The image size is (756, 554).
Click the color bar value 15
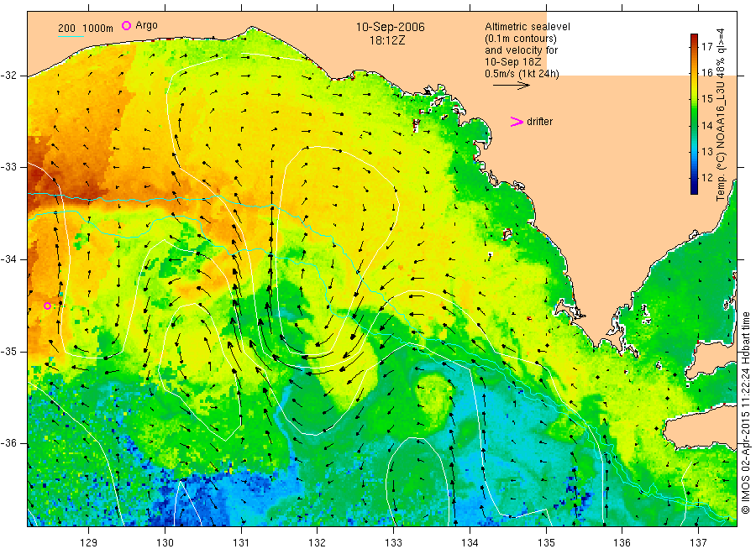[x=706, y=99]
